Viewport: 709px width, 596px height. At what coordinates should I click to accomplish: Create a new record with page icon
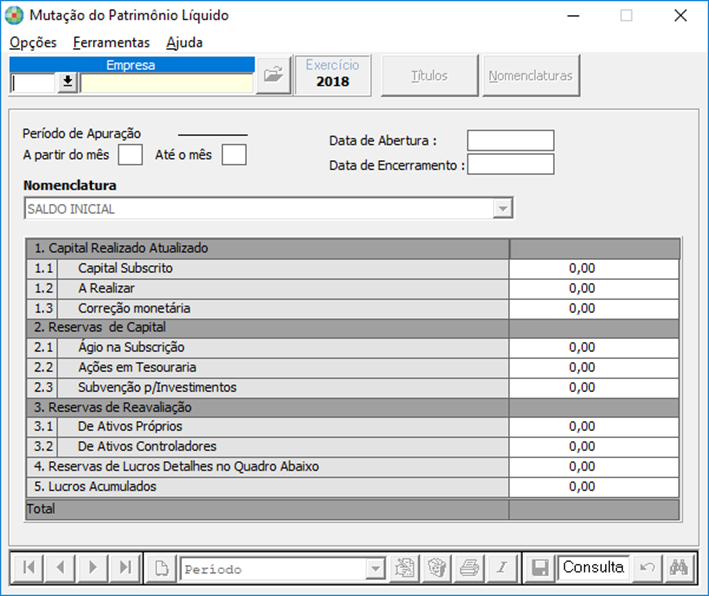point(161,568)
